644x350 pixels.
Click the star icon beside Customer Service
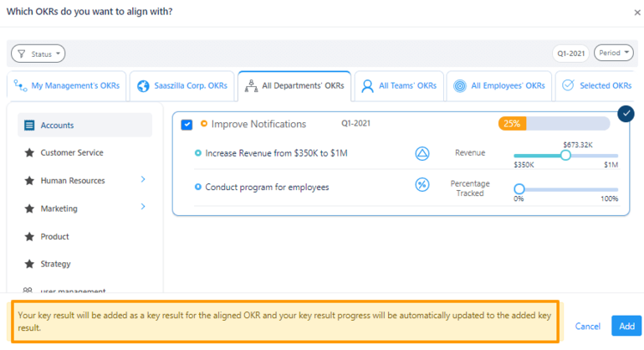[29, 153]
